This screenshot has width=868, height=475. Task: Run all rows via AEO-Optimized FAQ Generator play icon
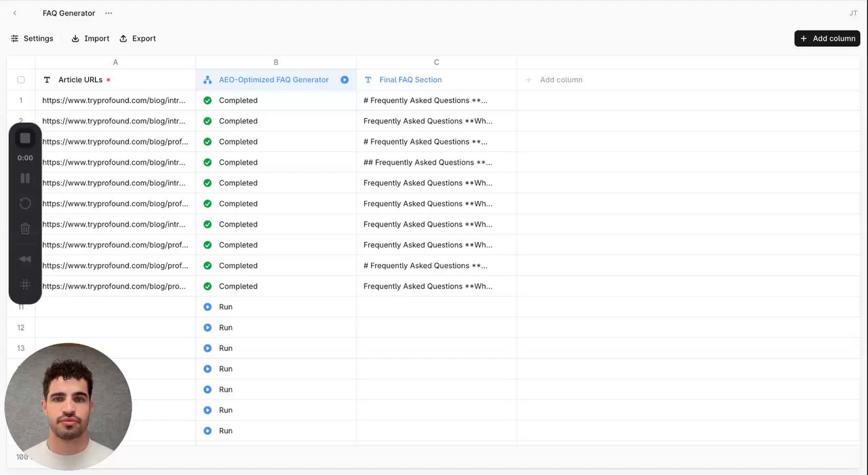tap(344, 80)
